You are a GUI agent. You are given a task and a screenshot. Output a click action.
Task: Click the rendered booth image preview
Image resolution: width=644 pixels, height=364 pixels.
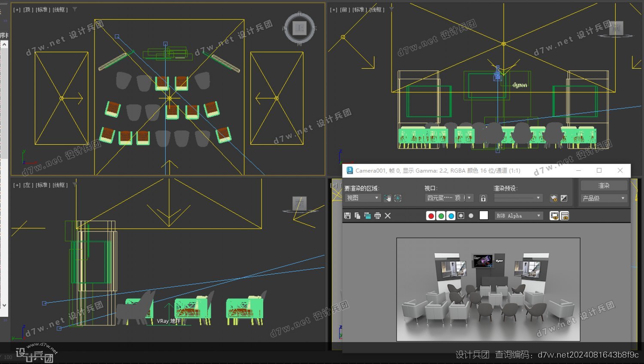click(x=488, y=289)
